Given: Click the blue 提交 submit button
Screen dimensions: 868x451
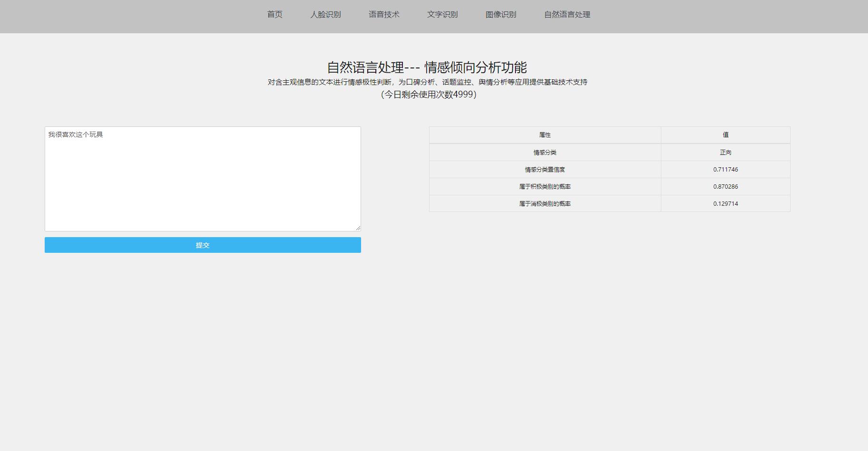Looking at the screenshot, I should click(x=202, y=245).
